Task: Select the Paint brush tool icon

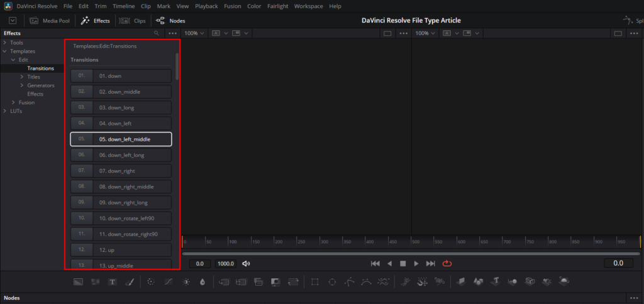Action: click(x=129, y=282)
